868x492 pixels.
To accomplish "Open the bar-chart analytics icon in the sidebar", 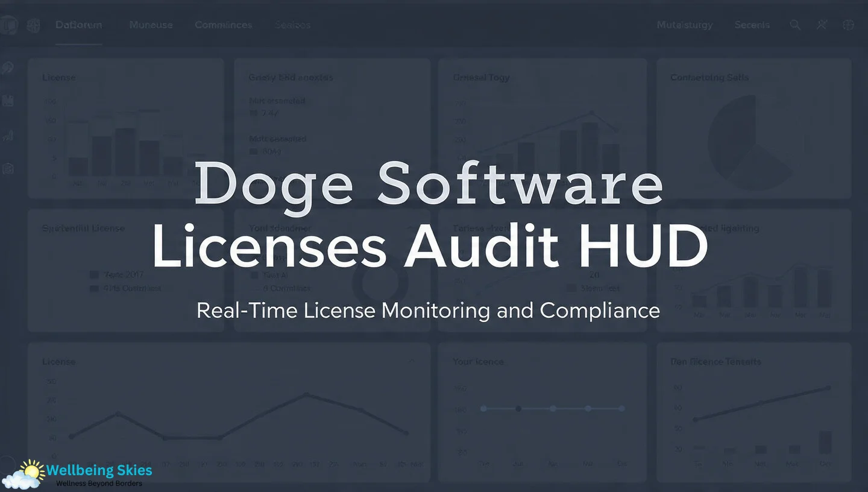I will pyautogui.click(x=8, y=101).
